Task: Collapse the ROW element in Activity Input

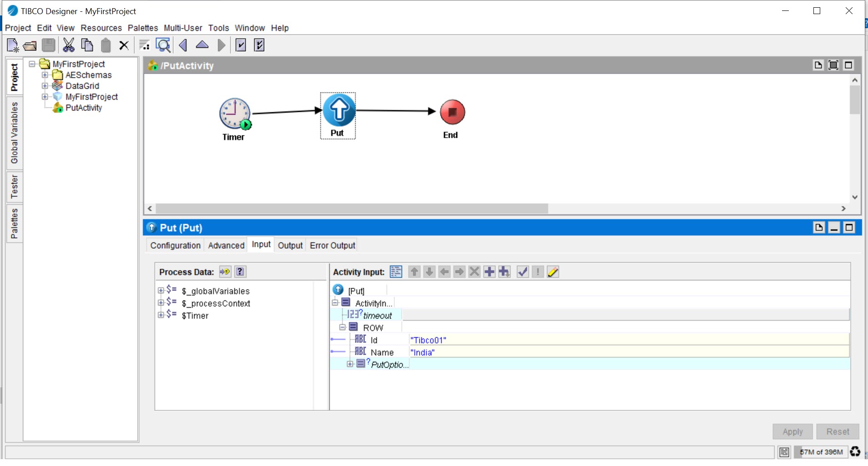Action: point(343,327)
